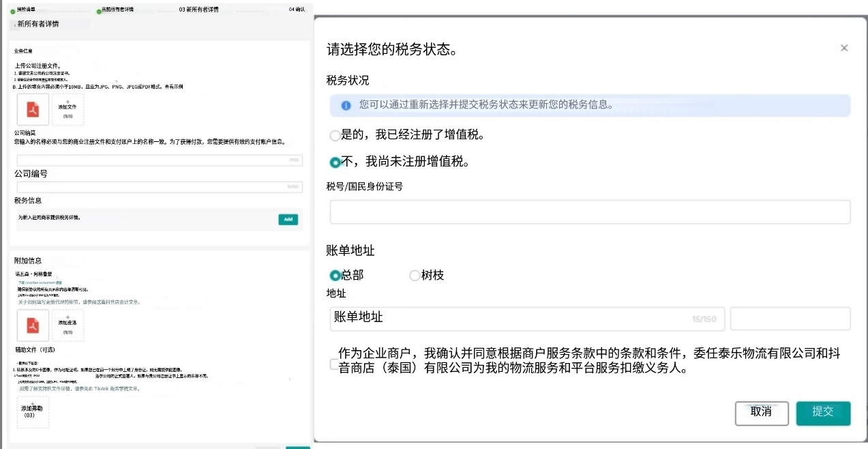Click the 税务信息 heading
The width and height of the screenshot is (868, 449).
coord(28,201)
